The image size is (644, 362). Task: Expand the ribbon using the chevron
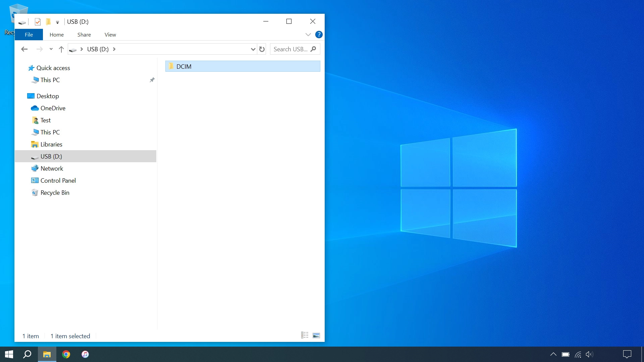[308, 35]
